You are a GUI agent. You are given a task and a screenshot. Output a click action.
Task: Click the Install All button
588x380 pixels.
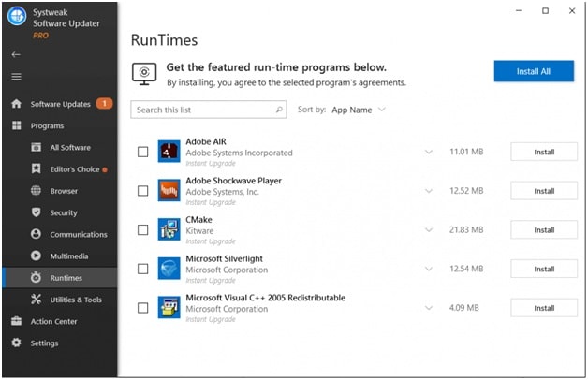tap(534, 71)
